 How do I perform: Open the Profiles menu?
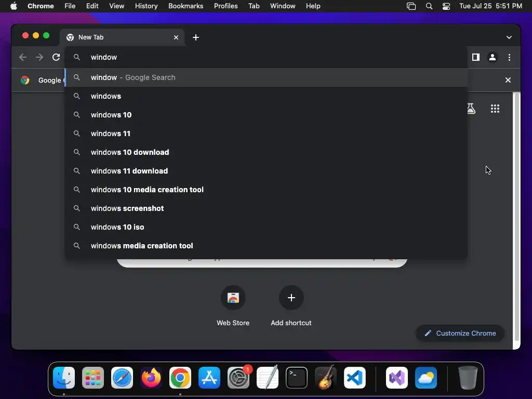pyautogui.click(x=225, y=6)
